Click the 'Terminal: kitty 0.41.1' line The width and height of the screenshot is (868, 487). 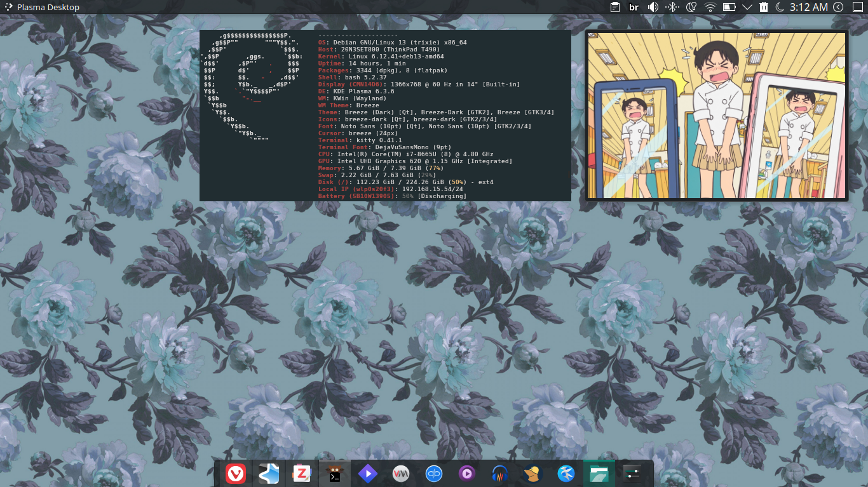point(360,140)
